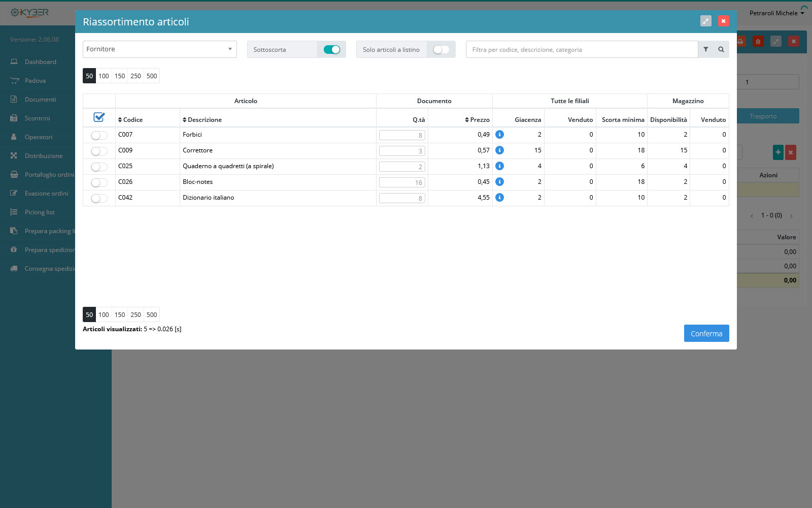The width and height of the screenshot is (812, 508).
Task: Sort table by Prezzo column
Action: coord(477,120)
